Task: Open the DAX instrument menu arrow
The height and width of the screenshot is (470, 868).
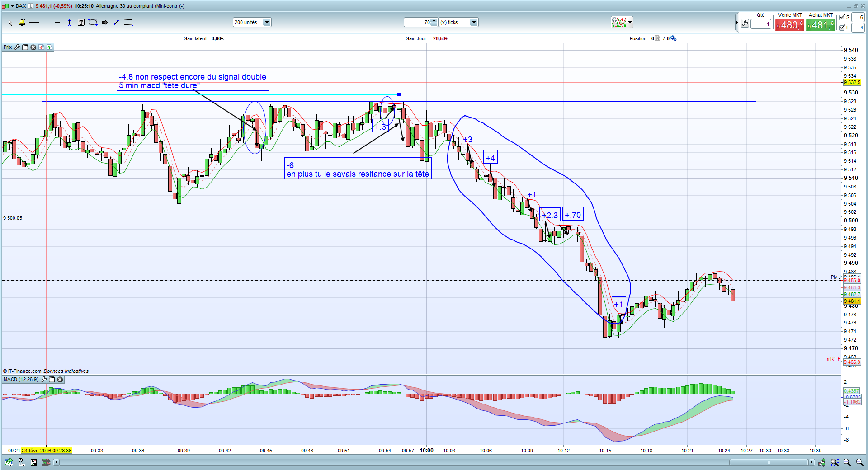Action: (12, 6)
